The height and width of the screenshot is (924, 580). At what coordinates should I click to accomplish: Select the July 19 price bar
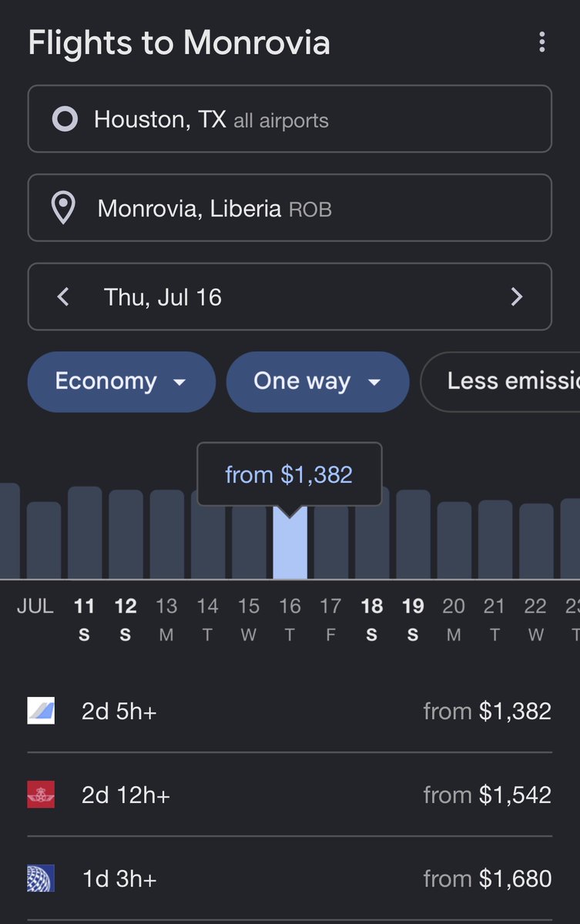[413, 534]
